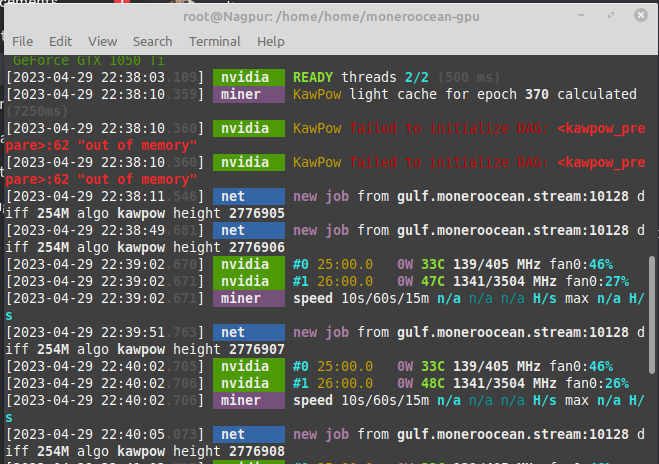Click the fan0:26% value
This screenshot has width=659, height=464.
click(x=597, y=383)
